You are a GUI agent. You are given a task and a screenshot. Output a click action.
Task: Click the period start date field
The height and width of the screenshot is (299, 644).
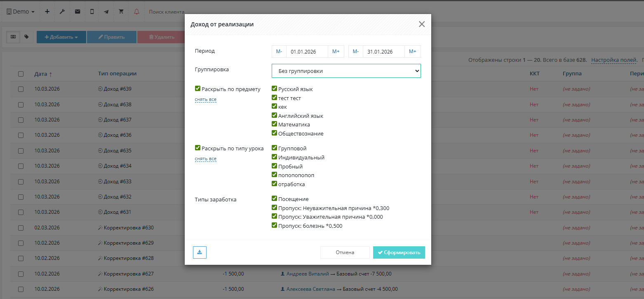point(307,51)
